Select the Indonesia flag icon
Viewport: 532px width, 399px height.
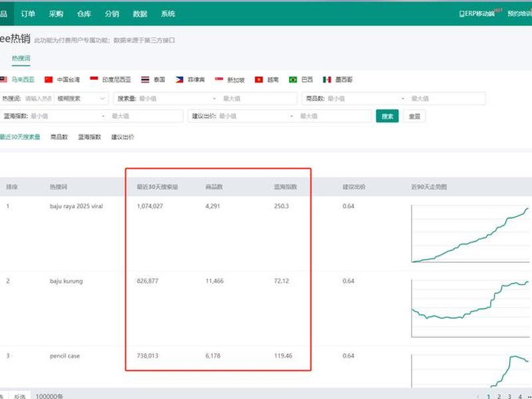coord(94,79)
